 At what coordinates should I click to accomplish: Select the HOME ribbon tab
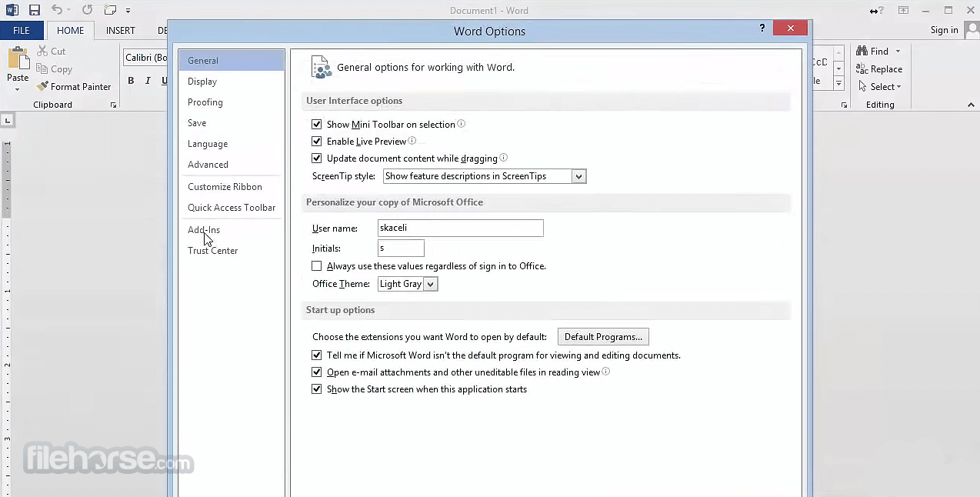[71, 30]
